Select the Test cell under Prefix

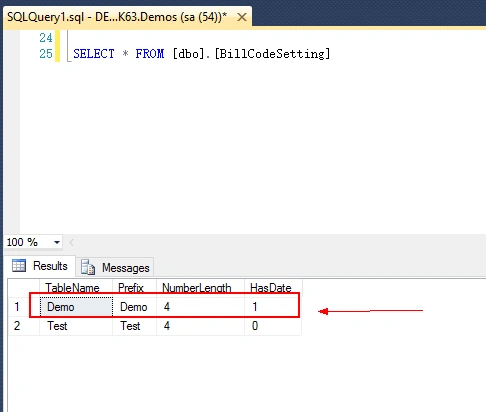(135, 326)
